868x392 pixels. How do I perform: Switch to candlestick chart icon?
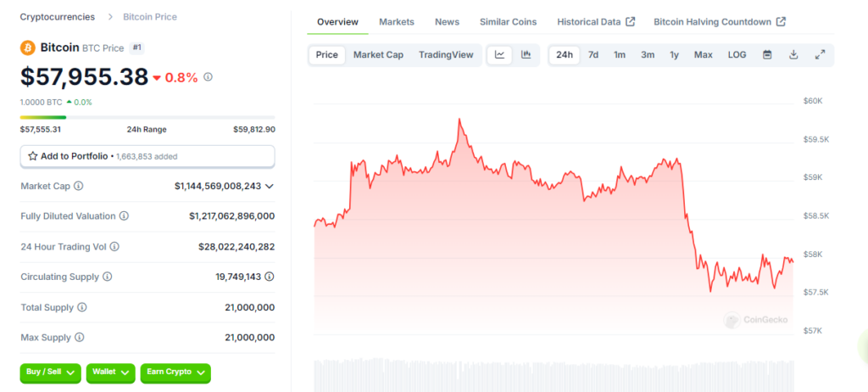(x=526, y=55)
